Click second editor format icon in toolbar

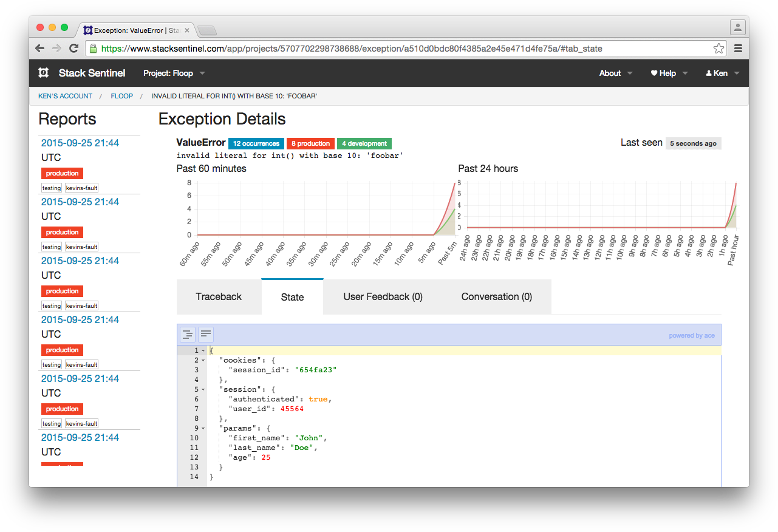[x=206, y=335]
